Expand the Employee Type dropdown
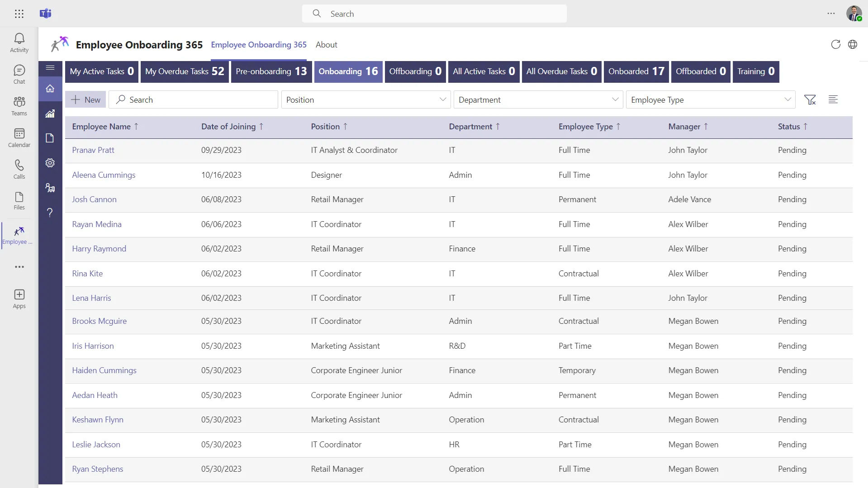This screenshot has width=868, height=488. [x=711, y=99]
